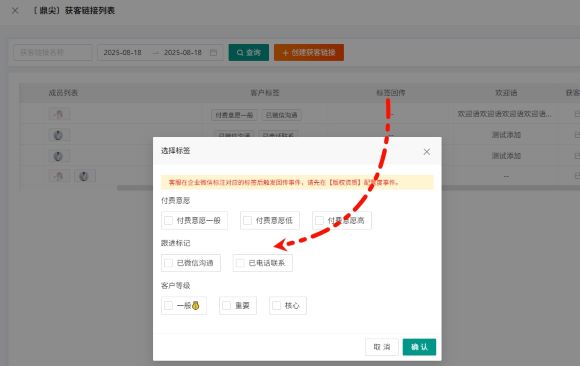
Task: Select the 重要 customer level checkbox
Action: (226, 306)
